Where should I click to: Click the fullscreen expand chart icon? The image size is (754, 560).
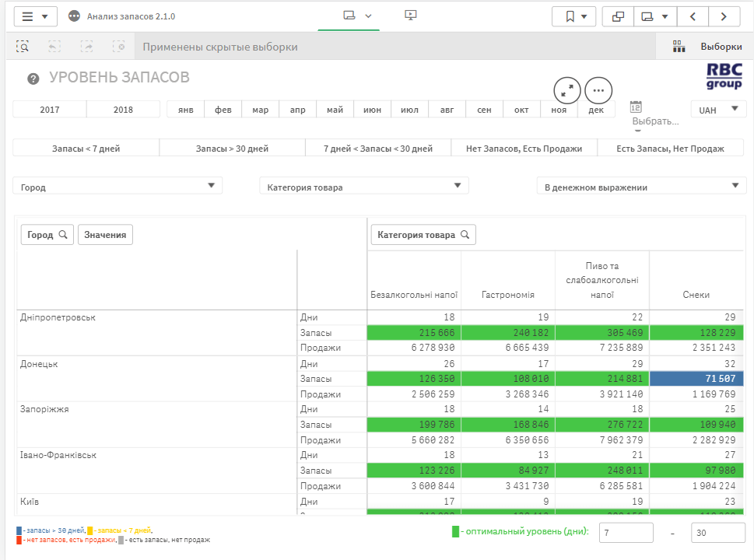point(566,90)
